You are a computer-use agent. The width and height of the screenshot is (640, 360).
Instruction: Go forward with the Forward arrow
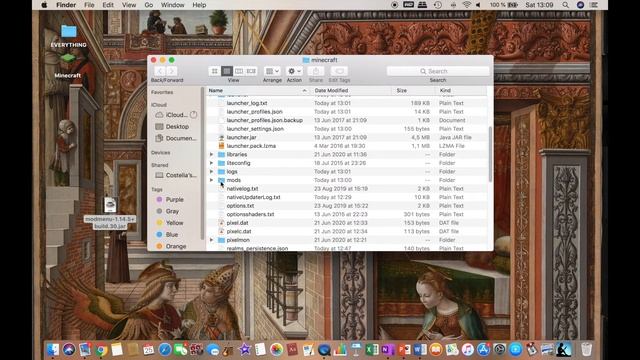pyautogui.click(x=172, y=71)
